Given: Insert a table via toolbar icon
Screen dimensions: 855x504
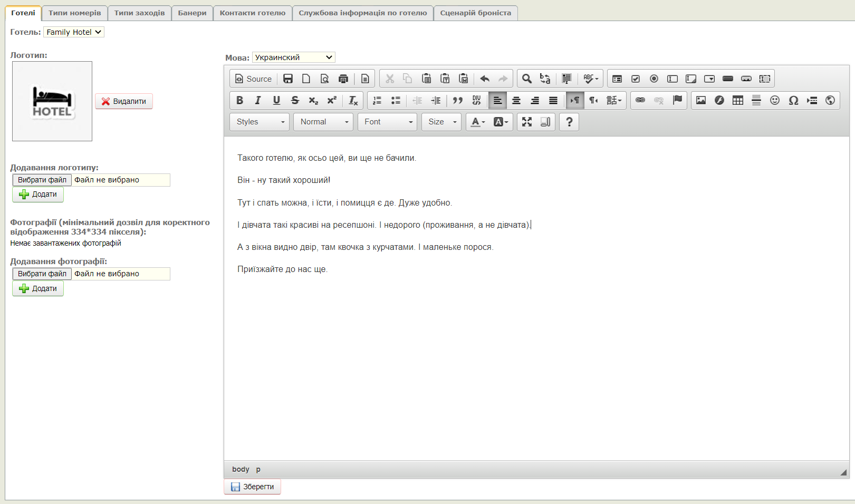Looking at the screenshot, I should [x=737, y=100].
